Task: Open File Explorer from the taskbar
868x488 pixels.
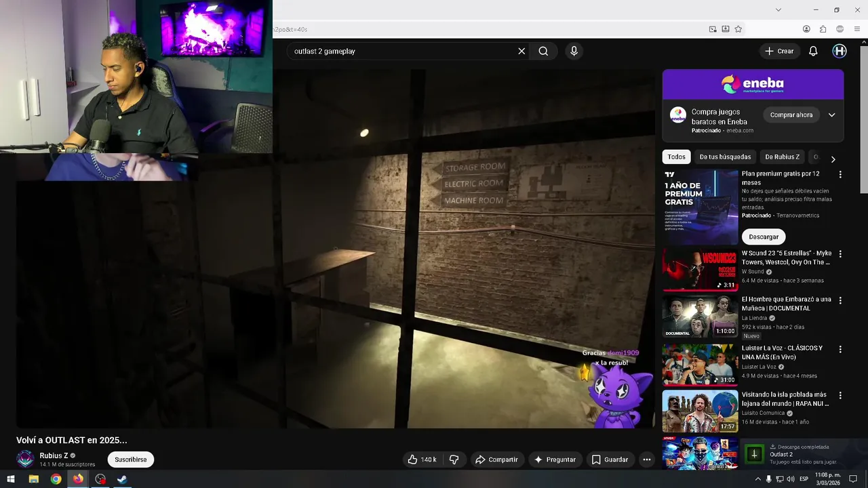Action: pyautogui.click(x=33, y=479)
